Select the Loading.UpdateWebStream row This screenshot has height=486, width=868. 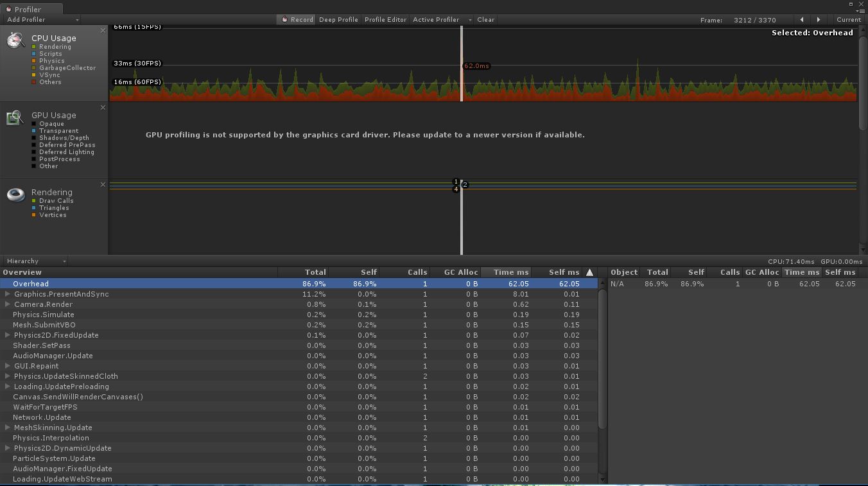[x=299, y=479]
